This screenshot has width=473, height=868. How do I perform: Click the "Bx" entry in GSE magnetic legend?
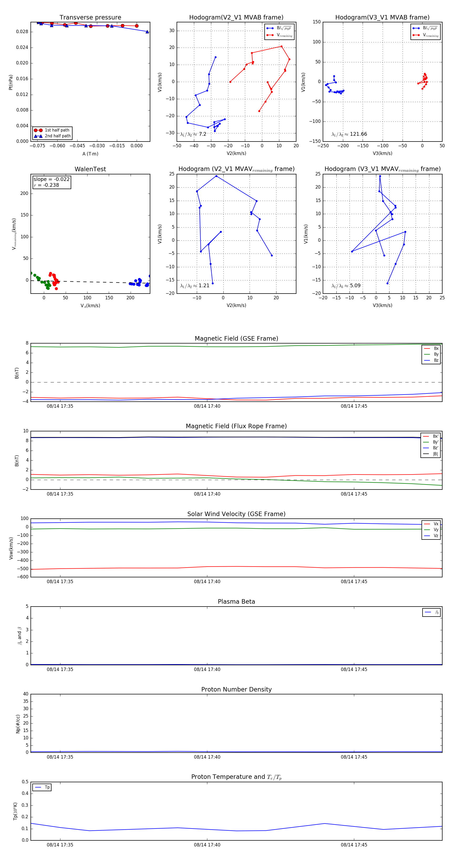(x=431, y=349)
